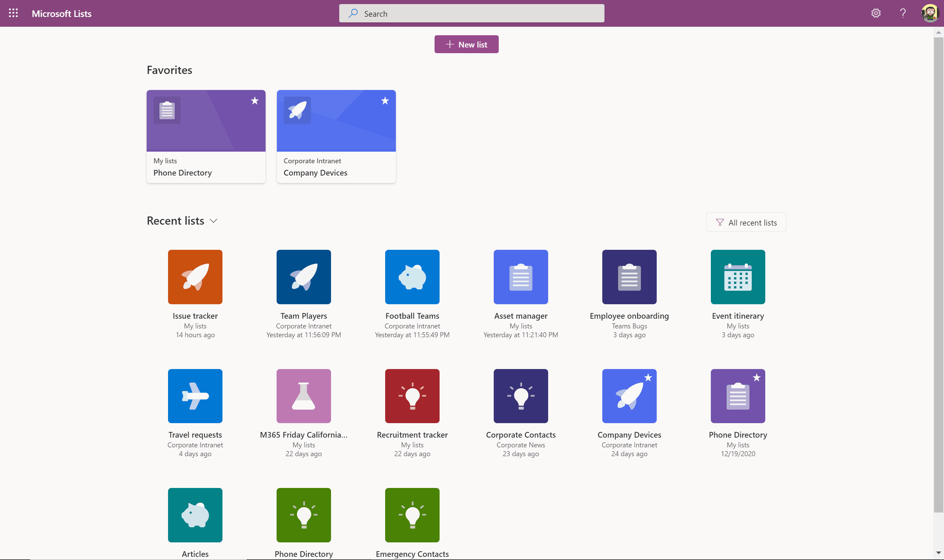Click the Asset manager list name
The width and height of the screenshot is (944, 560).
[x=521, y=316]
